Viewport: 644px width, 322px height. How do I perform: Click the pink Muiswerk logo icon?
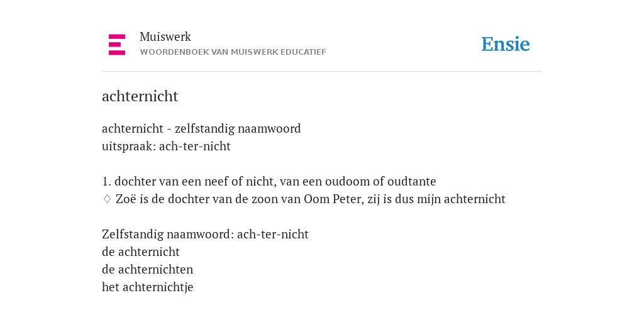[117, 45]
